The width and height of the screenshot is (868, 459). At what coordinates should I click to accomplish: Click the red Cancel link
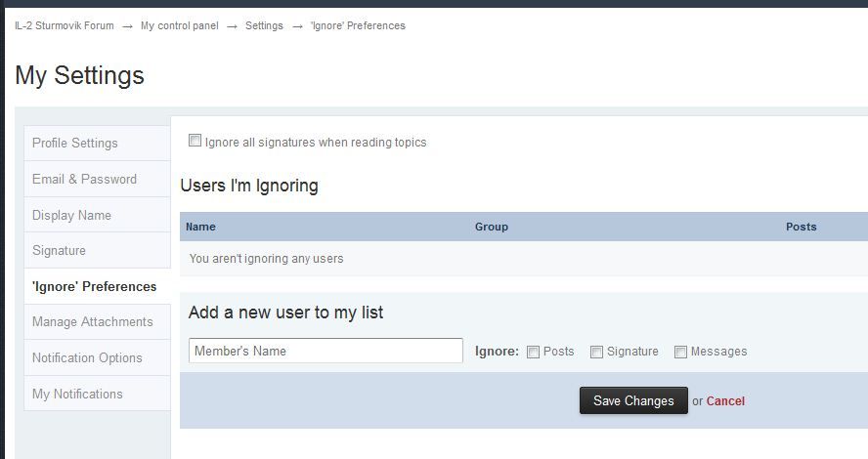tap(725, 400)
